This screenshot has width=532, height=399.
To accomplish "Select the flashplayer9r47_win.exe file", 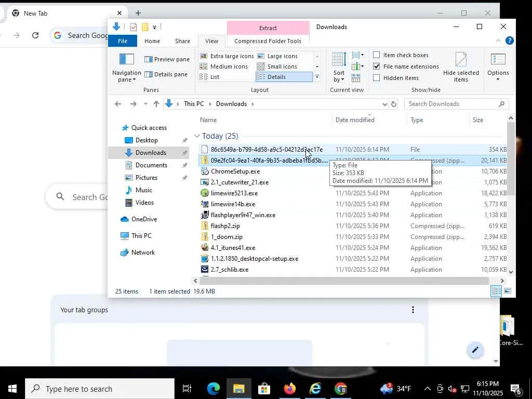I will (x=243, y=215).
